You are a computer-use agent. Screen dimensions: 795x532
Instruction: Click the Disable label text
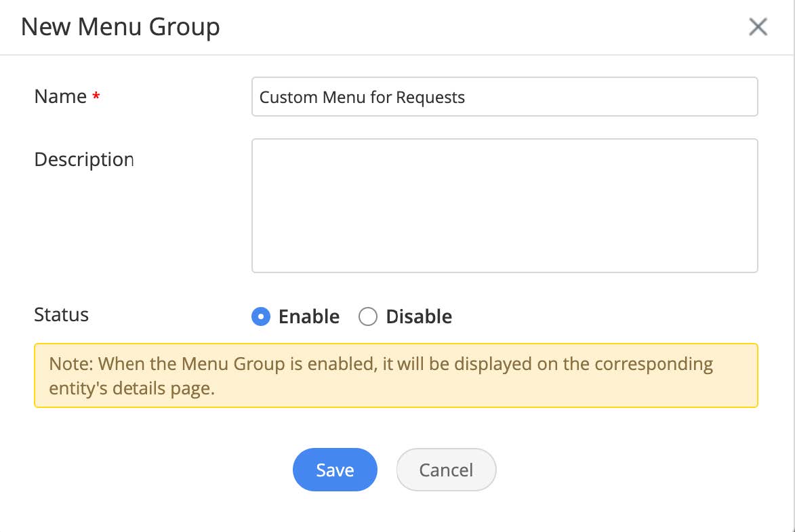coord(419,316)
